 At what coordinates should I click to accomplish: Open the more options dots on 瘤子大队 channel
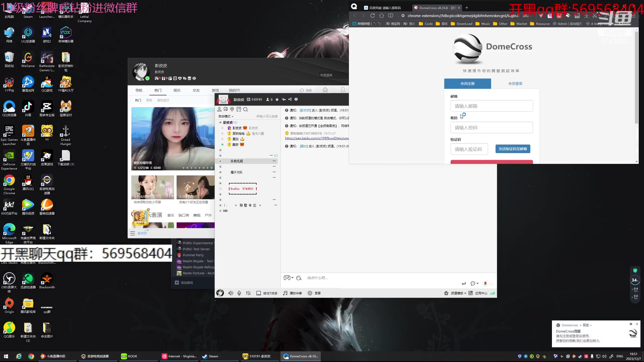pos(274,172)
